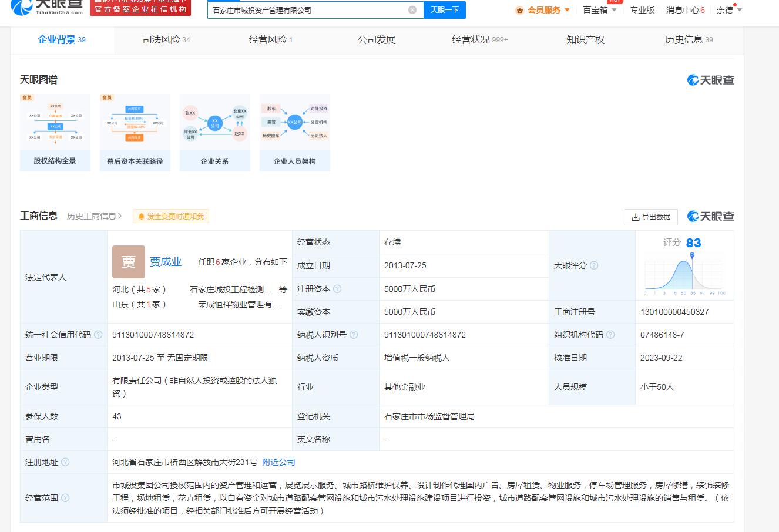Select the score value 83
Image resolution: width=779 pixels, height=532 pixels.
click(693, 243)
